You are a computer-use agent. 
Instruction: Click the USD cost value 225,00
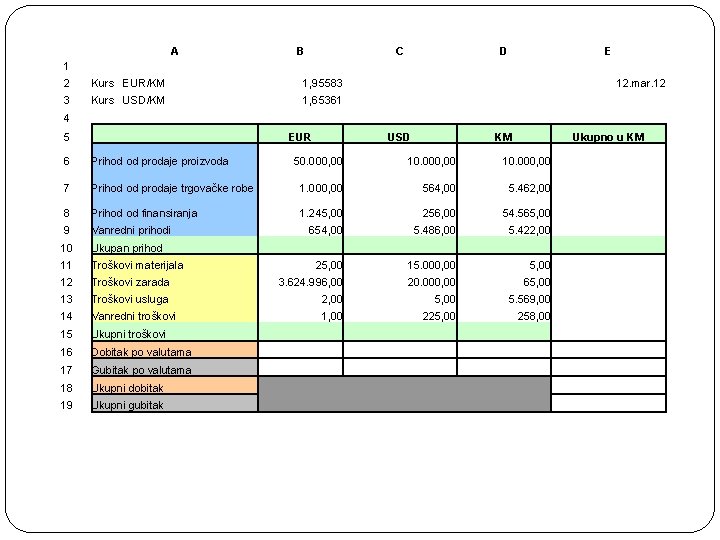[x=439, y=316]
